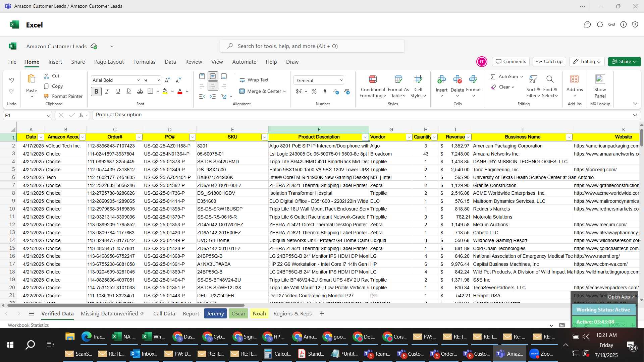This screenshot has height=362, width=644.
Task: Open Find & Select menu
Action: click(x=550, y=86)
